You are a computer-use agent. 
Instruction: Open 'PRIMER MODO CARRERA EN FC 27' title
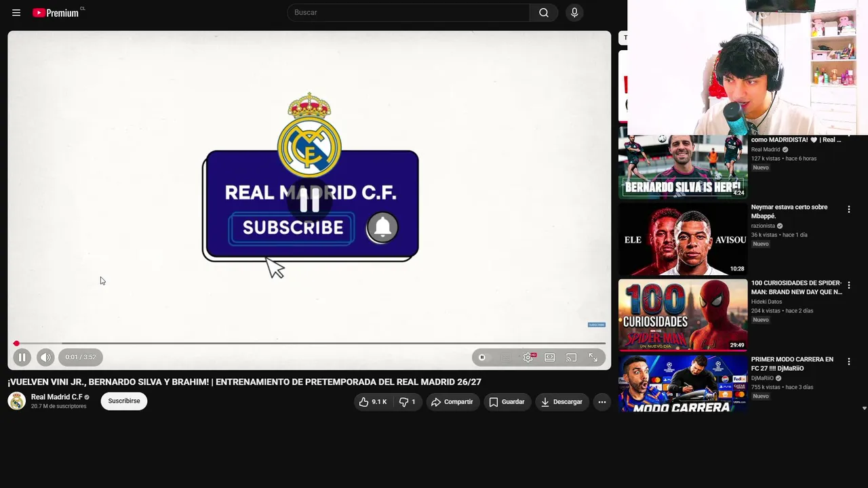tap(792, 364)
